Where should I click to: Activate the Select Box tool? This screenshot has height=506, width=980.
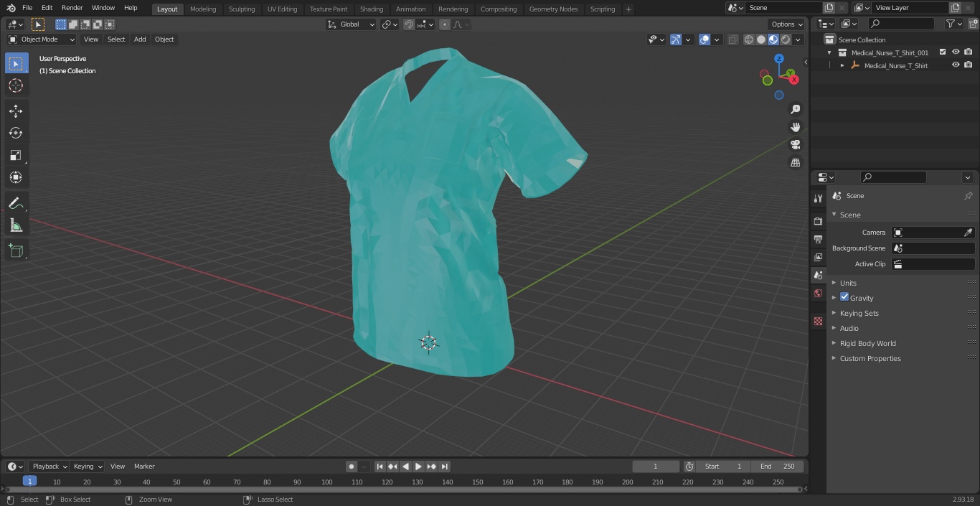point(16,63)
